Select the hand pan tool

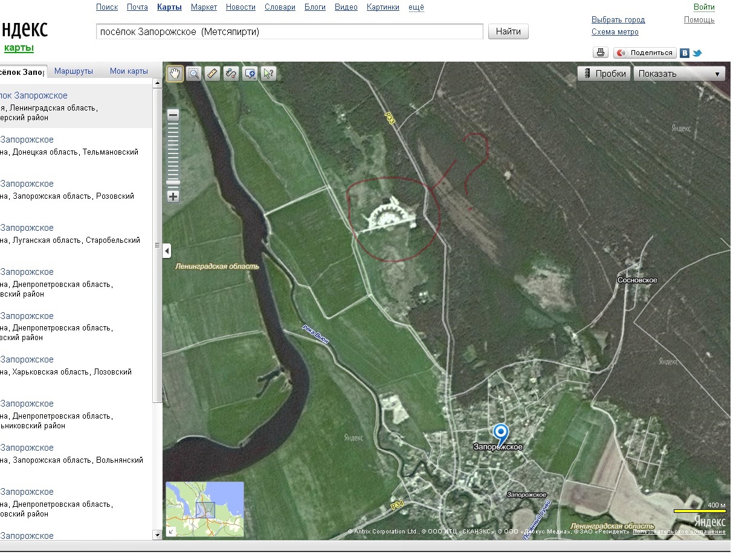(175, 74)
